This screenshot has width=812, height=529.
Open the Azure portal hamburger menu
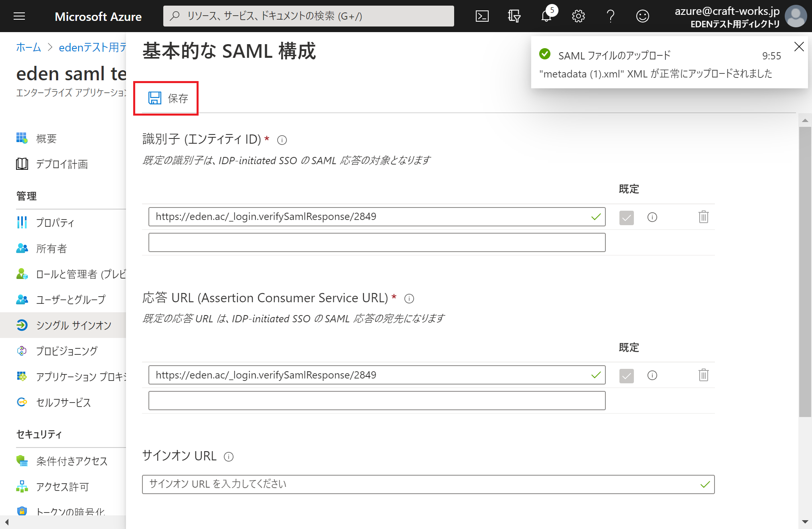pos(19,16)
